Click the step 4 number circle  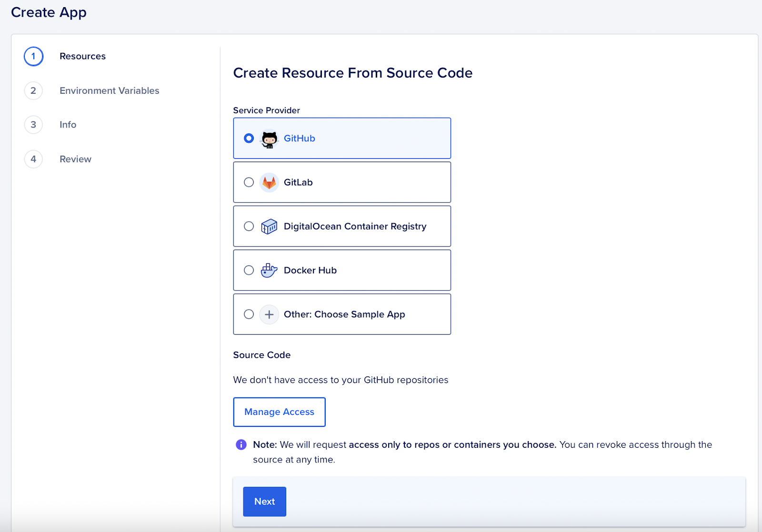[x=33, y=159]
